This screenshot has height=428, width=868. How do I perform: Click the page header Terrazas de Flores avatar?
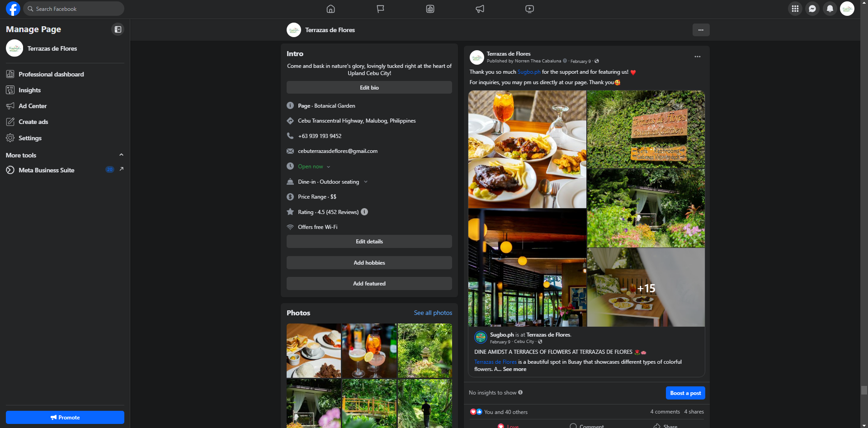click(x=294, y=30)
